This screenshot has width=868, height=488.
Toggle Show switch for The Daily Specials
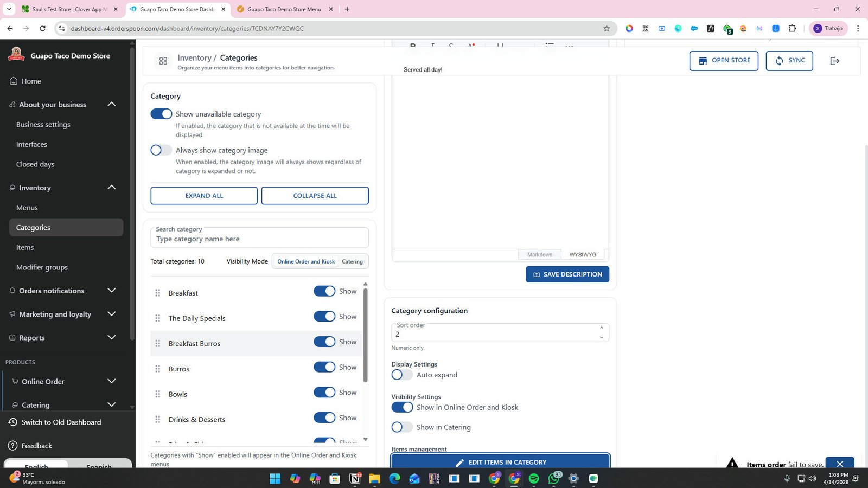(x=324, y=317)
